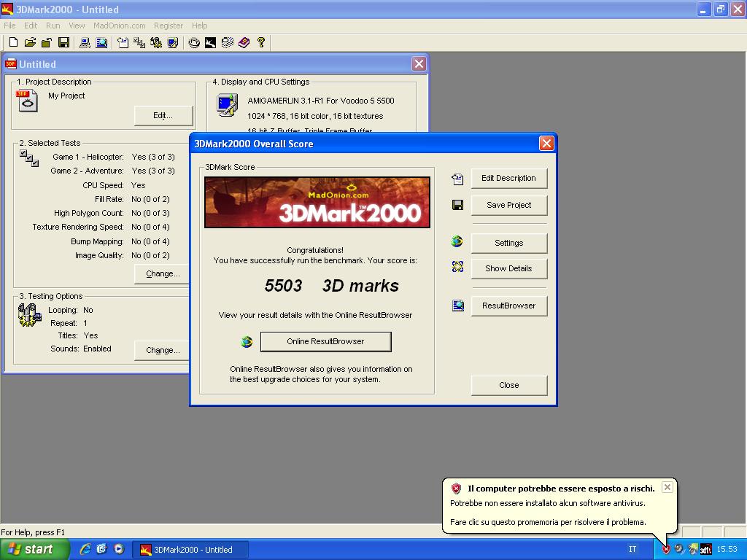Click the Open folder toolbar icon
This screenshot has width=747, height=560.
pyautogui.click(x=30, y=43)
